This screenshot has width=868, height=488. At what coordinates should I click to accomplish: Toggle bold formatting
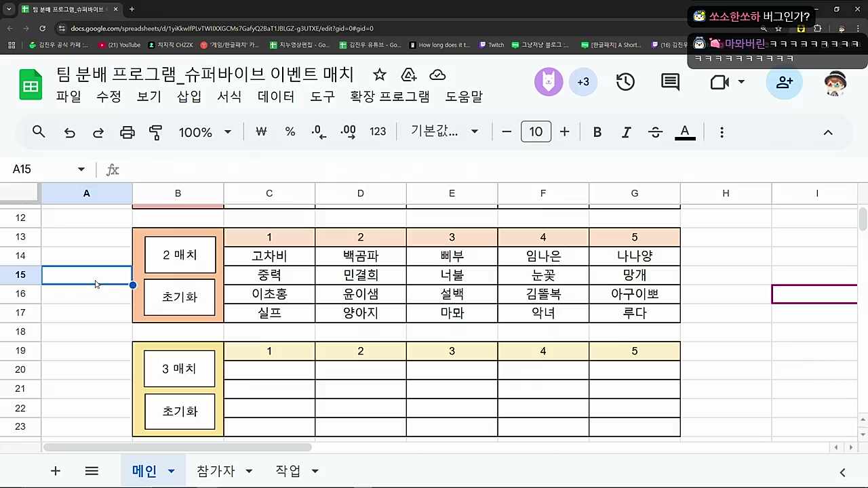[x=597, y=132]
